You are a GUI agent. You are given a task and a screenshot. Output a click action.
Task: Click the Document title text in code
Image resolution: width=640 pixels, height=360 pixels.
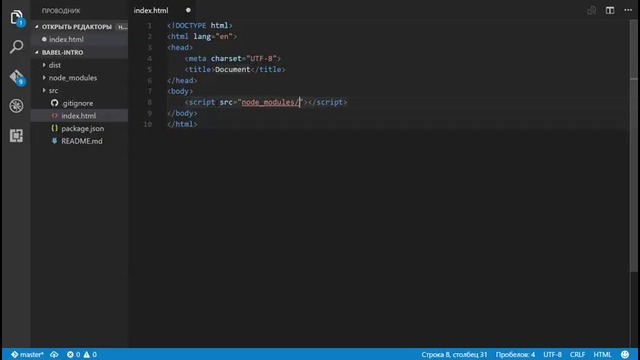tap(232, 69)
